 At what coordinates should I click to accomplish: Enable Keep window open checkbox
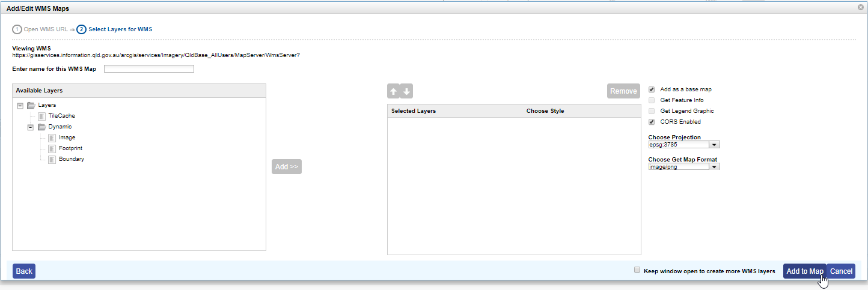coord(637,270)
